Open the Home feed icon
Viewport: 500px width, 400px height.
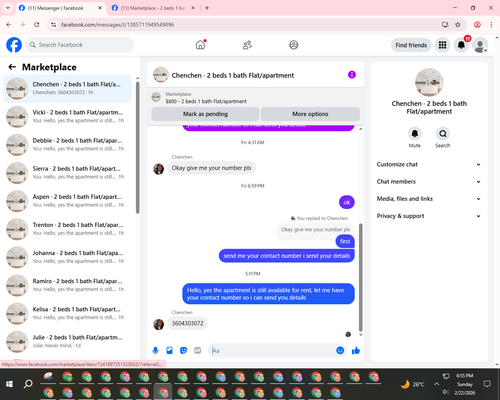pyautogui.click(x=200, y=45)
